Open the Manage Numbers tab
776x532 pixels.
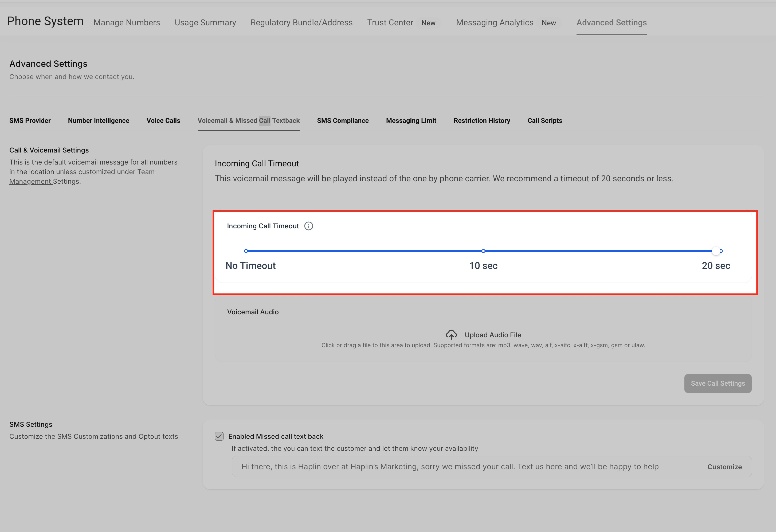click(127, 22)
